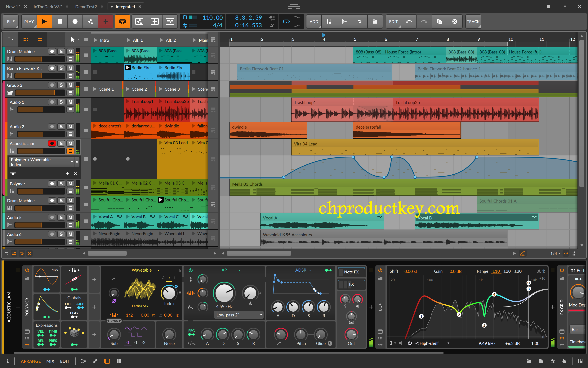Mute the first Drum Machine track
Viewport: 588px width, 368px height.
pyautogui.click(x=70, y=51)
